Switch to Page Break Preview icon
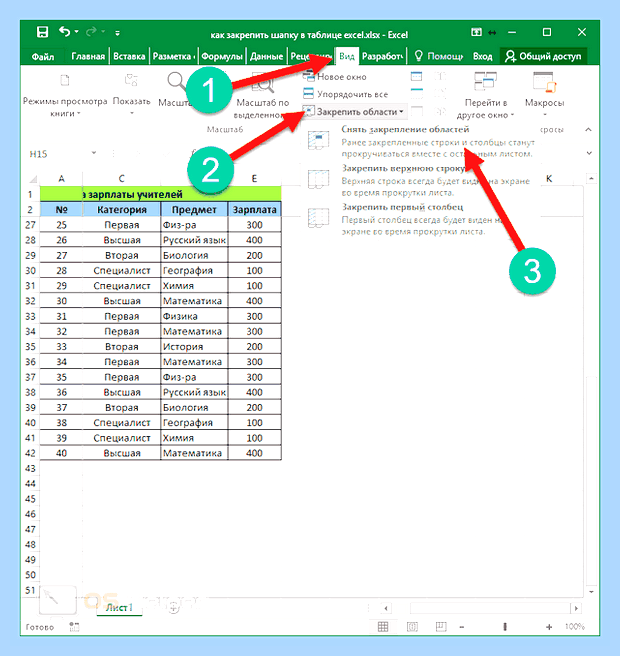This screenshot has height=656, width=620. (x=441, y=626)
